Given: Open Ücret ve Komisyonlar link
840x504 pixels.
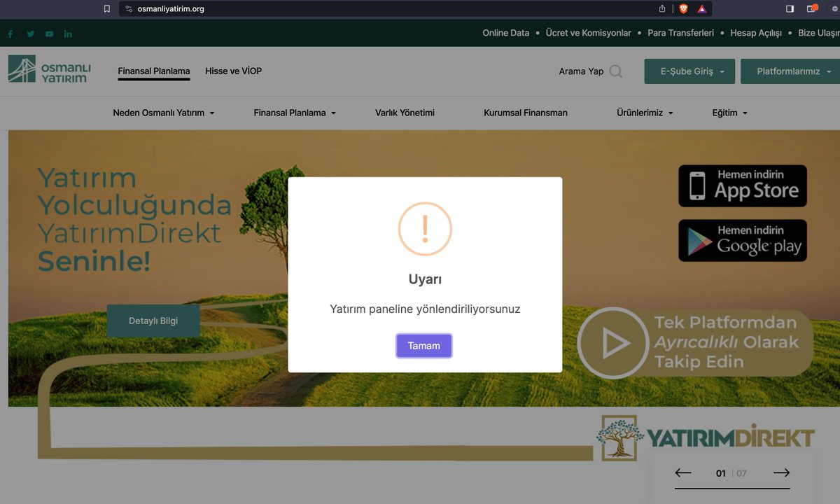Looking at the screenshot, I should [589, 33].
